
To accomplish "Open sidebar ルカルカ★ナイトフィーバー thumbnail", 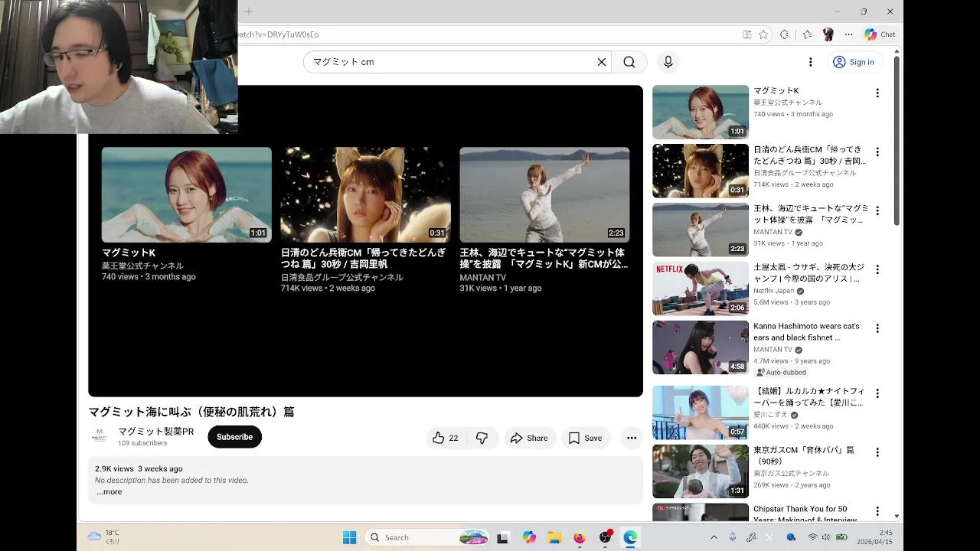I will tap(701, 412).
